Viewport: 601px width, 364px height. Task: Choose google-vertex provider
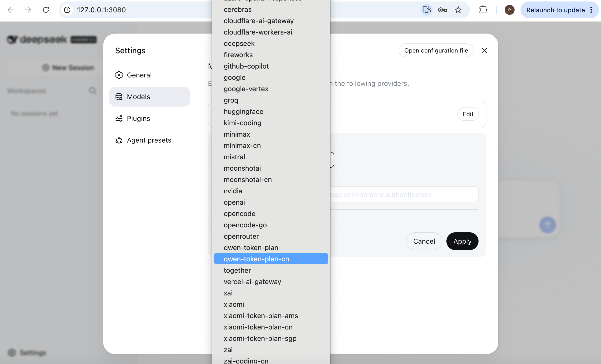click(271, 89)
